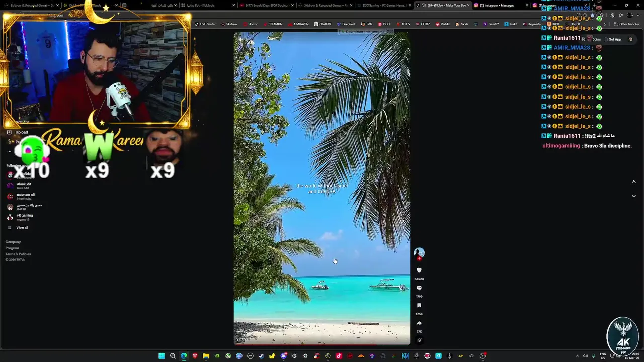This screenshot has height=362, width=644.
Task: Launch Brave browser from the taskbar
Action: click(195, 356)
